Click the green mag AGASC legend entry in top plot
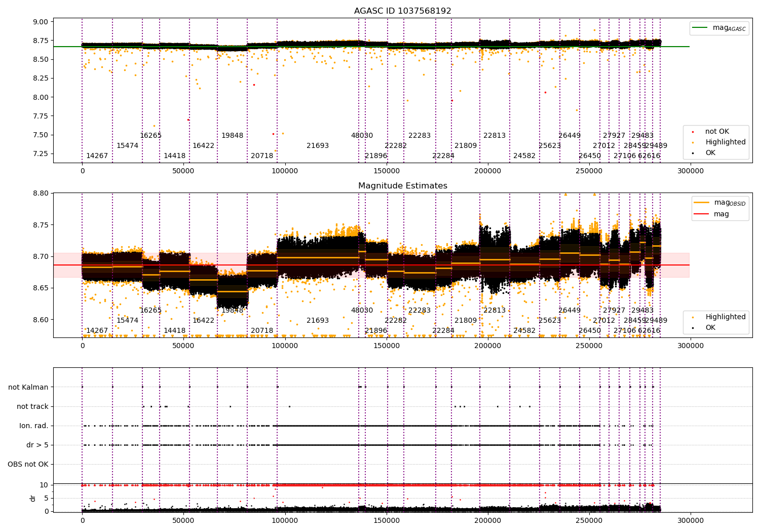This screenshot has height=532, width=760. (x=719, y=28)
